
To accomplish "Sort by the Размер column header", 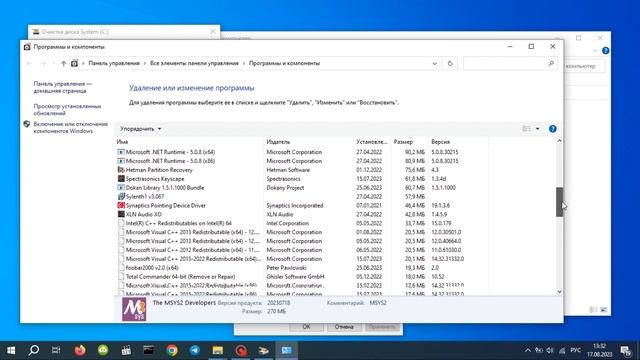I will pyautogui.click(x=403, y=142).
